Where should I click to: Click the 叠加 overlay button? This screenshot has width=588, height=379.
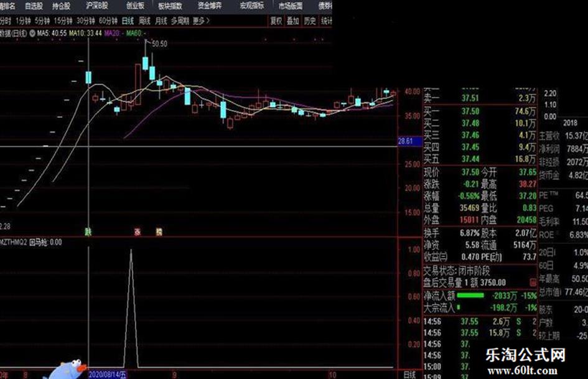click(293, 21)
